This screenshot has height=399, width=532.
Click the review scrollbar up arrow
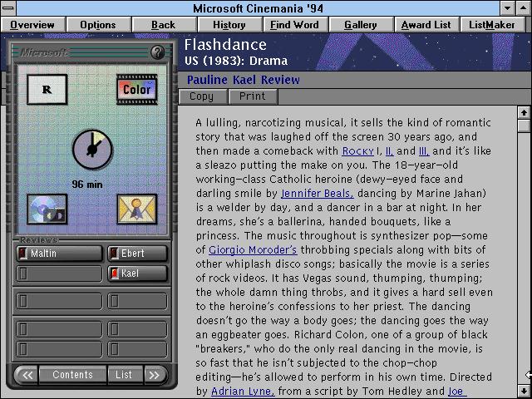click(524, 113)
